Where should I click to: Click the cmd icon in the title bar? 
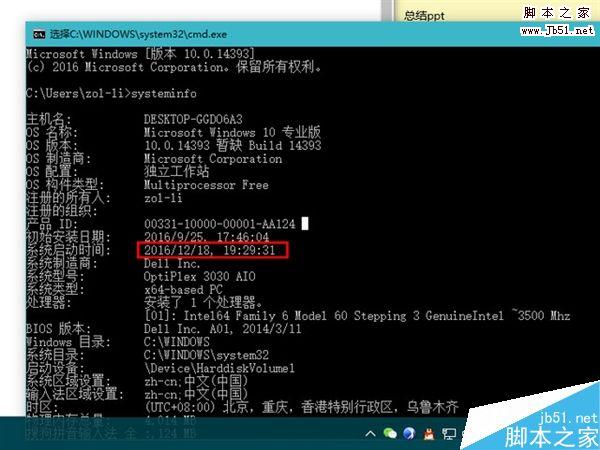point(37,34)
